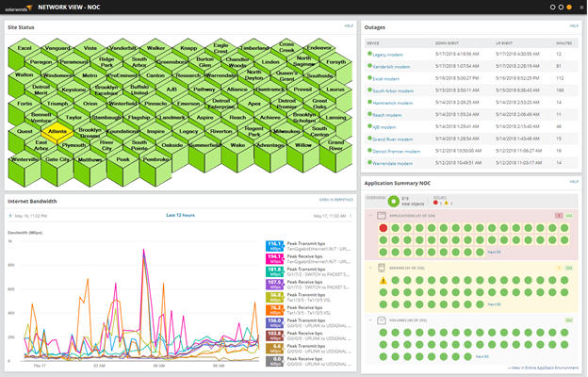Click the Servers group icon
The image size is (588, 377).
click(382, 268)
